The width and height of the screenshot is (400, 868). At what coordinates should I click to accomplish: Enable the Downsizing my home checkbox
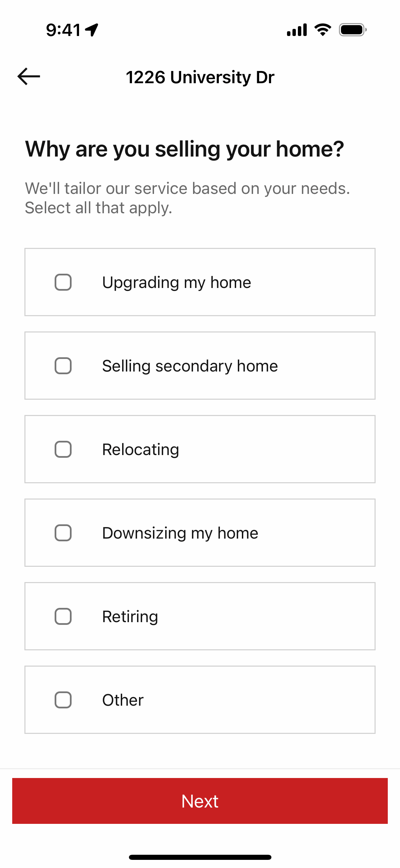point(63,533)
